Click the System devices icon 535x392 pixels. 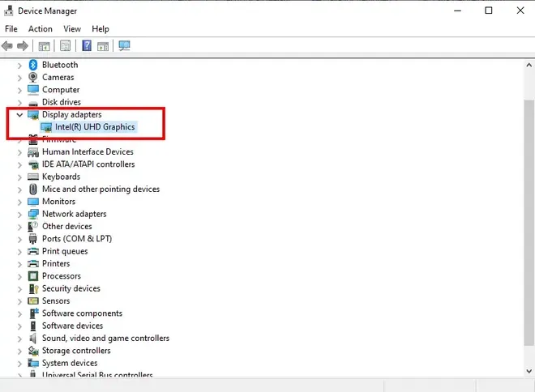click(33, 363)
